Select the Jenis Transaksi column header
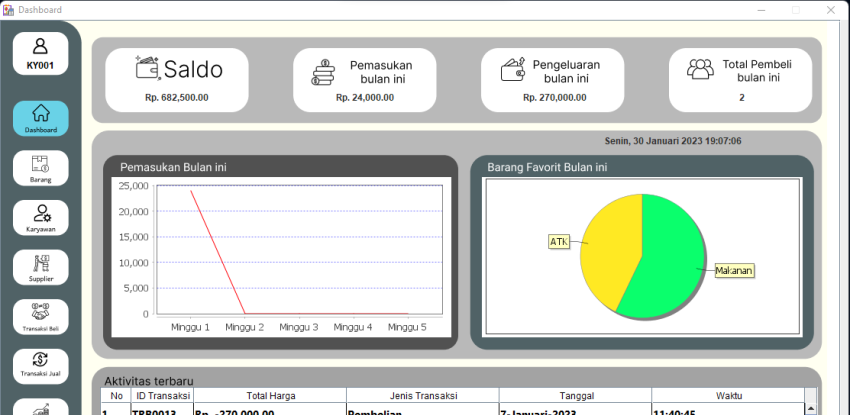 click(x=422, y=395)
